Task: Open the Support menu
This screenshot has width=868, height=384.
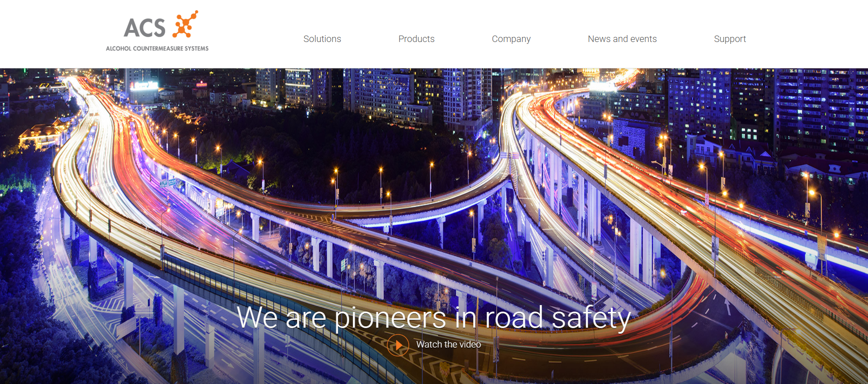Action: (x=730, y=39)
